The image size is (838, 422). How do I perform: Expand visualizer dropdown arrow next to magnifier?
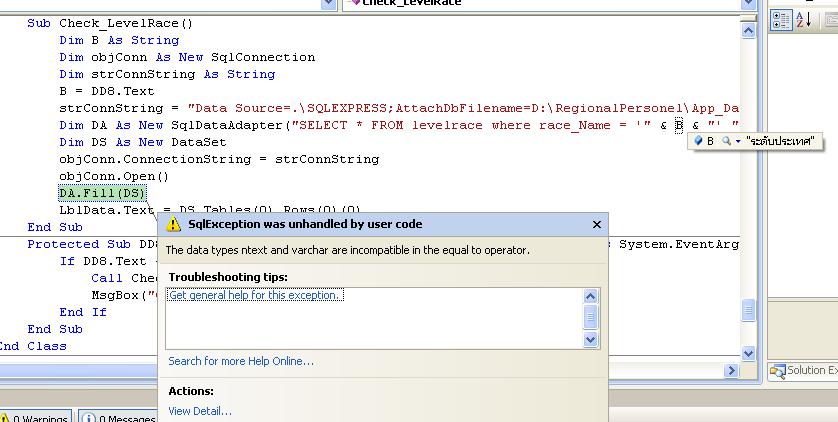pyautogui.click(x=738, y=141)
